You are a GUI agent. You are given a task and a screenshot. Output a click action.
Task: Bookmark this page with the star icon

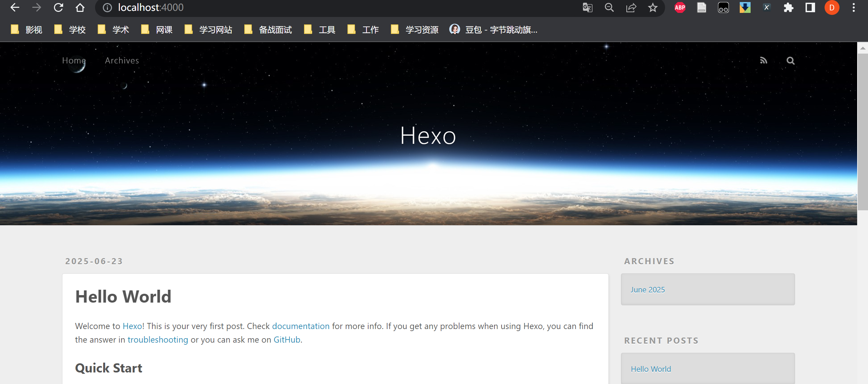coord(653,7)
